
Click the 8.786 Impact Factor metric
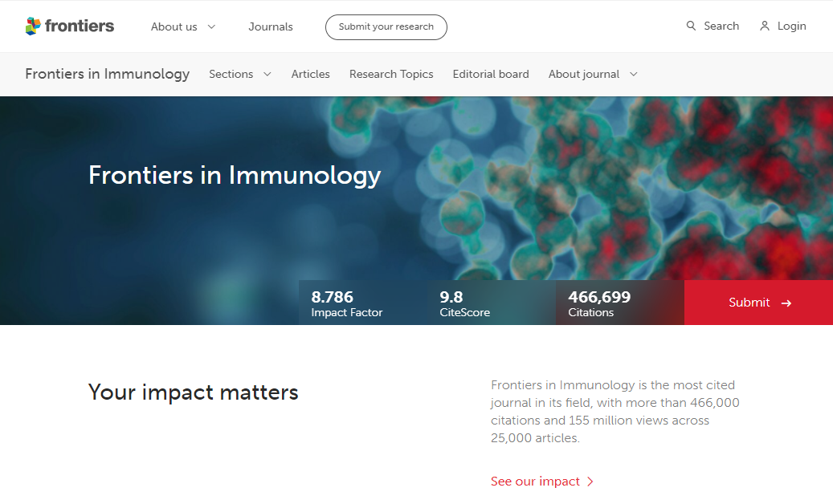[x=347, y=303]
